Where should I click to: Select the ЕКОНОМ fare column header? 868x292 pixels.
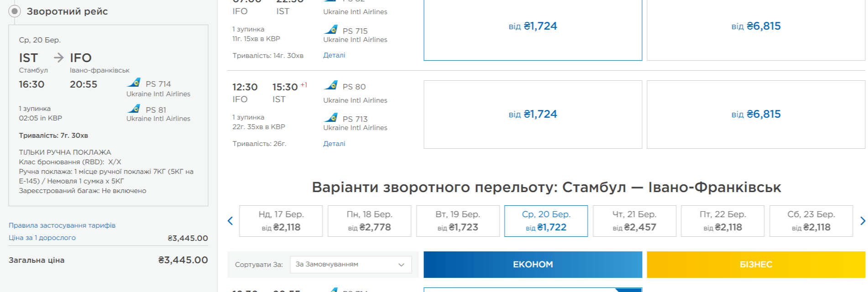pos(533,265)
